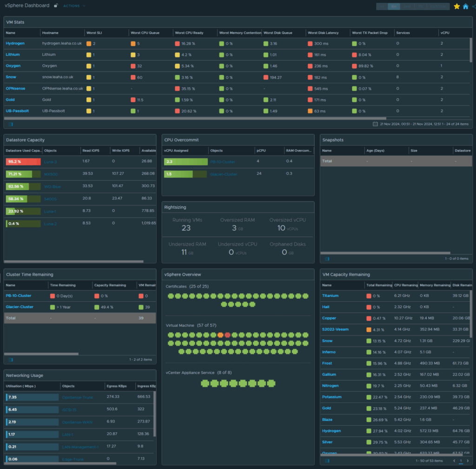Open Lithium VM link in VM Stats
The image size is (476, 469).
[13, 55]
